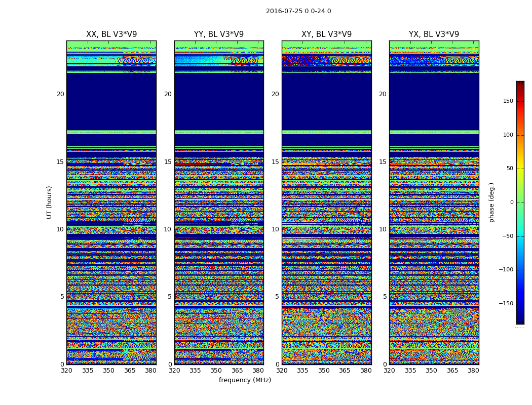Select the "YY, BL V3*V9" subplot title
This screenshot has height=405, width=532.
pos(219,34)
